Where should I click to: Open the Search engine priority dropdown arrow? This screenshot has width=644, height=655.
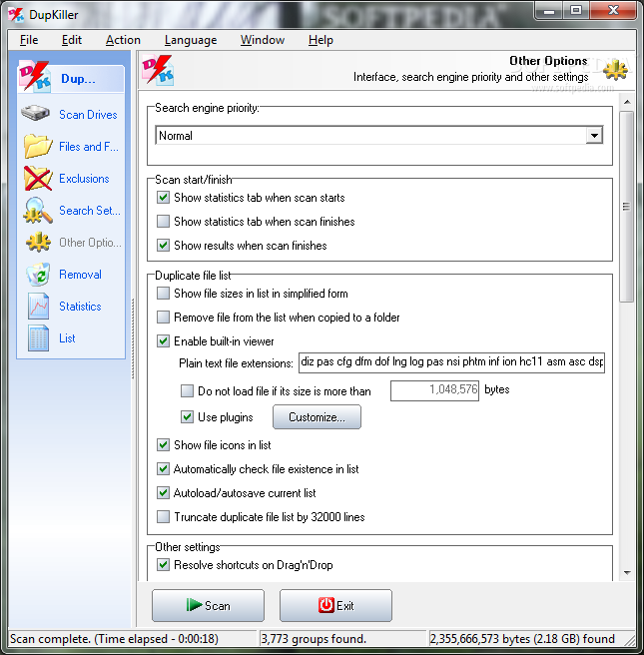[594, 136]
